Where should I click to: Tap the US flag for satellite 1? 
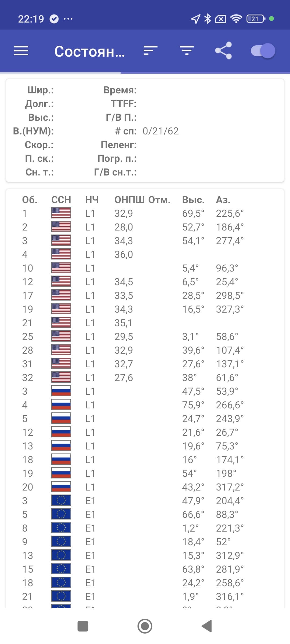(61, 213)
